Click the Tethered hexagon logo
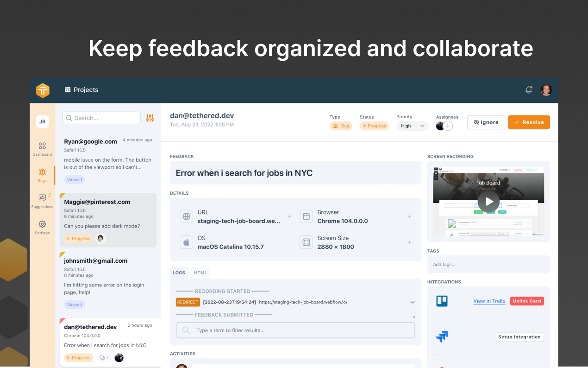Viewport: 588px width, 368px height. [x=43, y=90]
